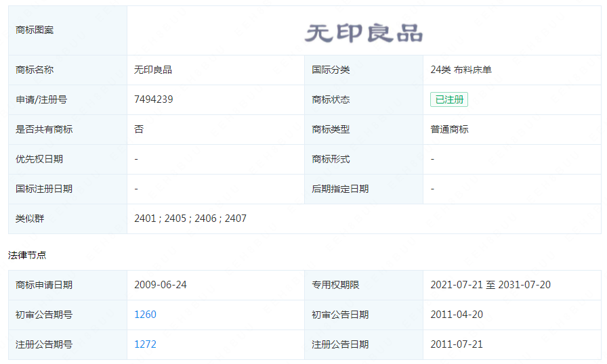607x364 pixels.
Task: Click the 申请/注册号 label
Action: point(41,99)
